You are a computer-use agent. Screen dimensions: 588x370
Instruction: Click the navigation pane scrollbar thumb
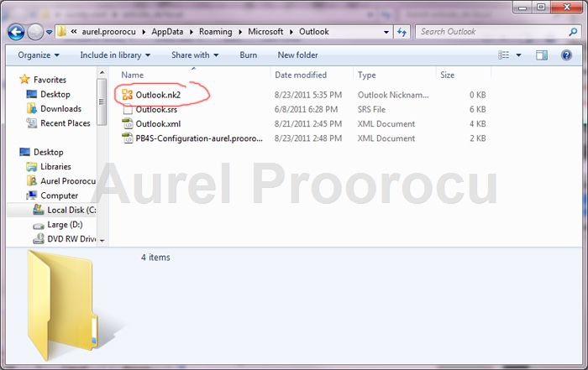[x=102, y=102]
